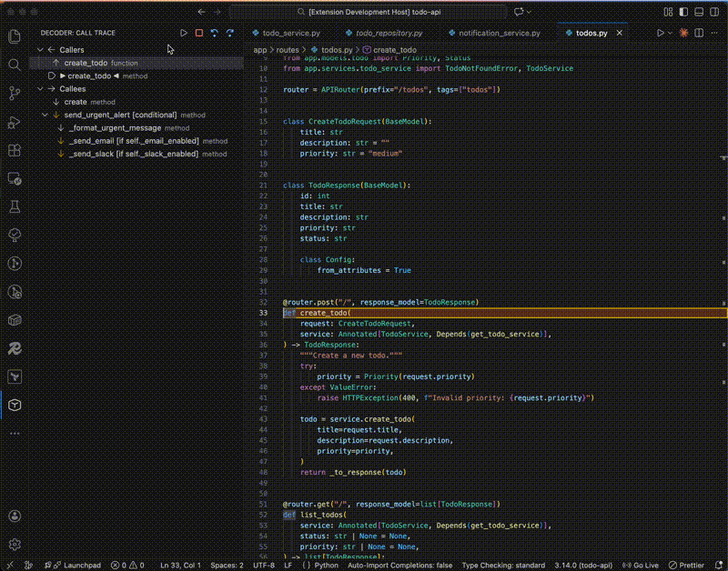
Task: Click the play icon in Call Trace header
Action: (184, 33)
